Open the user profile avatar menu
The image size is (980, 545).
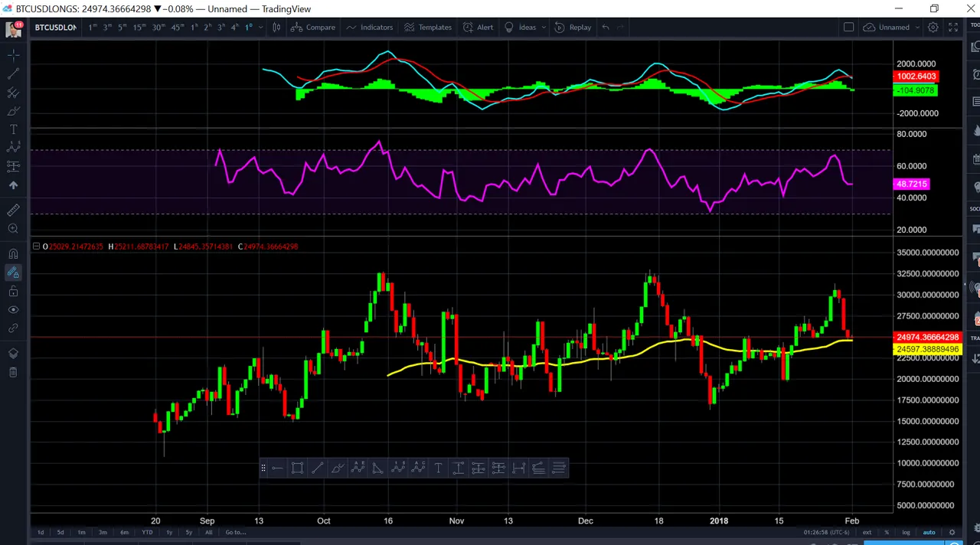pyautogui.click(x=13, y=30)
